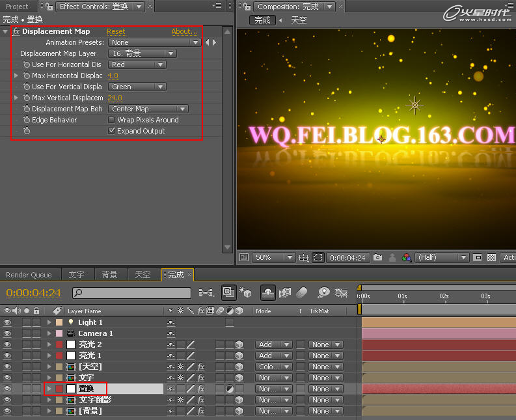Toggle the live update icon in timeline

pyautogui.click(x=228, y=292)
